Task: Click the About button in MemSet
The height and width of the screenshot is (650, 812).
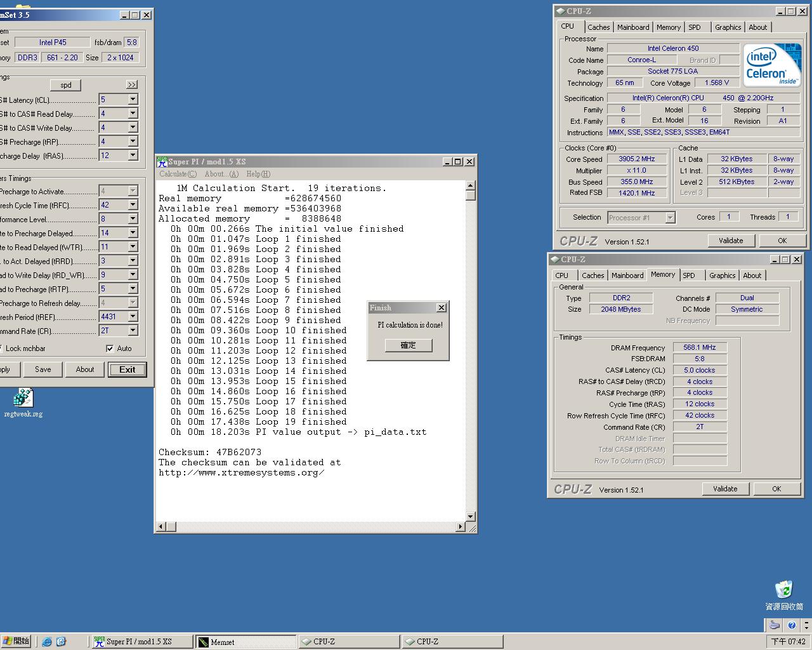Action: click(x=85, y=369)
